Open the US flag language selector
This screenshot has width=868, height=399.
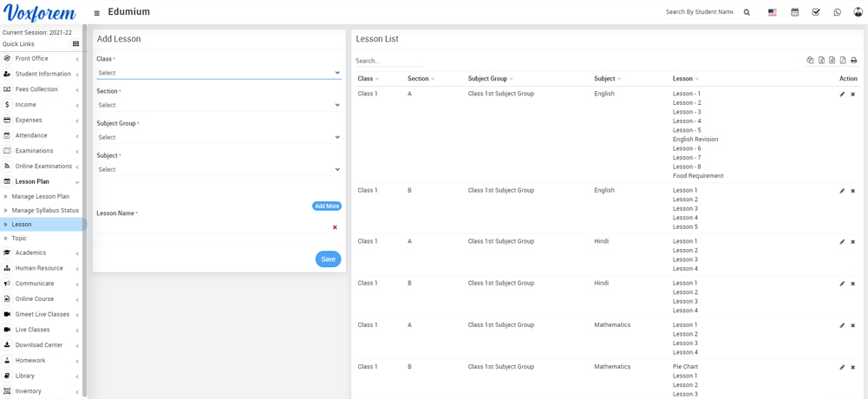point(772,13)
